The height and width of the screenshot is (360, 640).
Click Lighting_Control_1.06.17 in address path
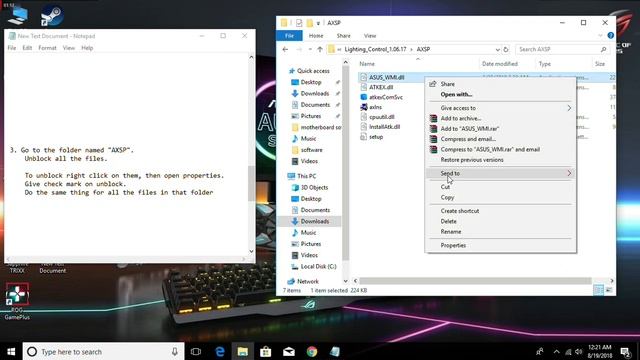[375, 49]
